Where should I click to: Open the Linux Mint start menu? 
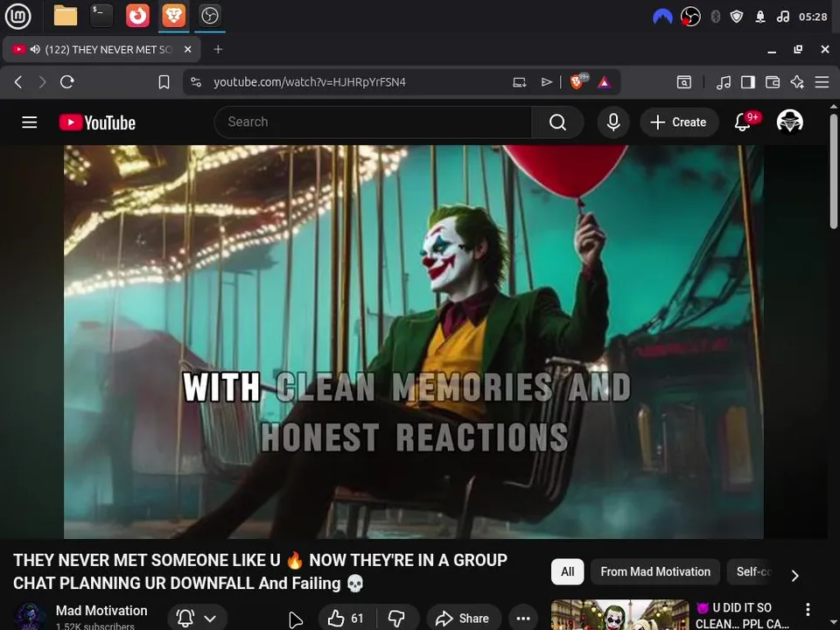click(17, 16)
